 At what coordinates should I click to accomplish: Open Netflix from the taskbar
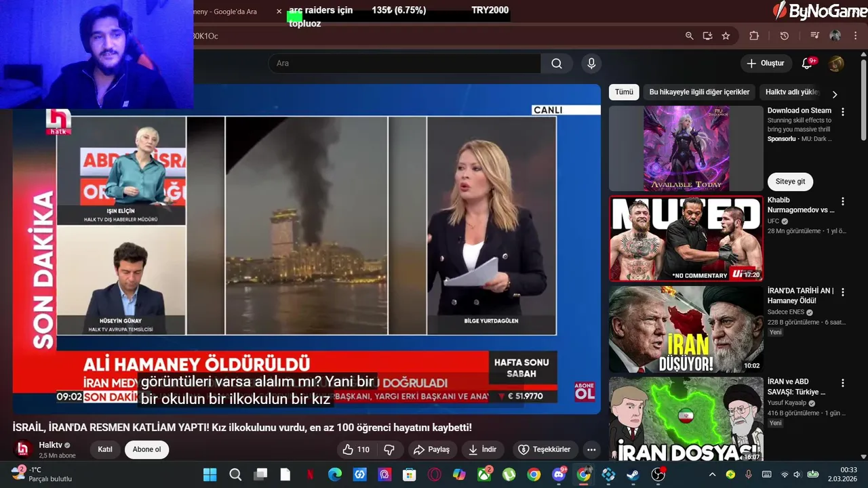pos(310,474)
